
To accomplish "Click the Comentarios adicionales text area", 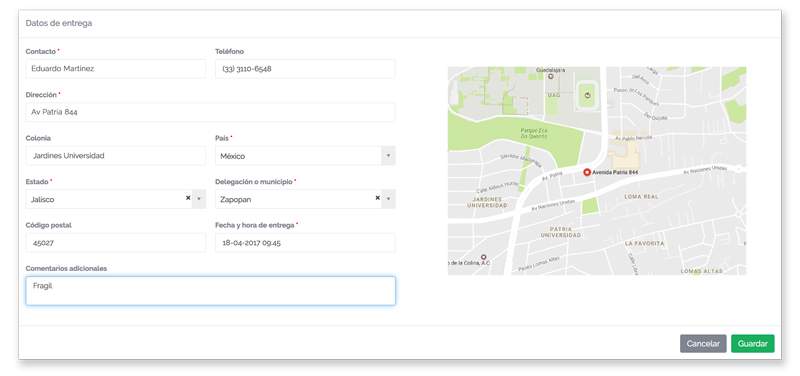I will click(x=211, y=291).
